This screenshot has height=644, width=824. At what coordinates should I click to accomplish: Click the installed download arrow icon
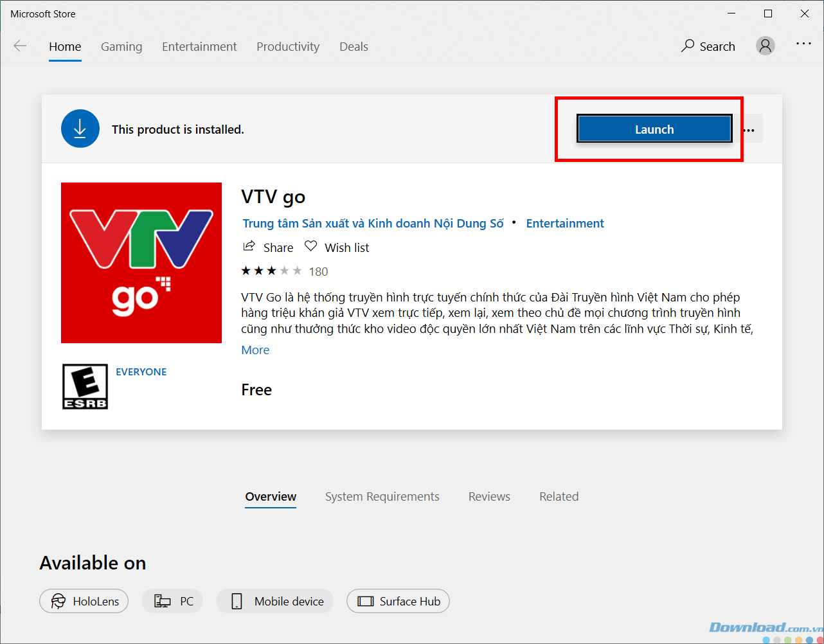tap(80, 129)
